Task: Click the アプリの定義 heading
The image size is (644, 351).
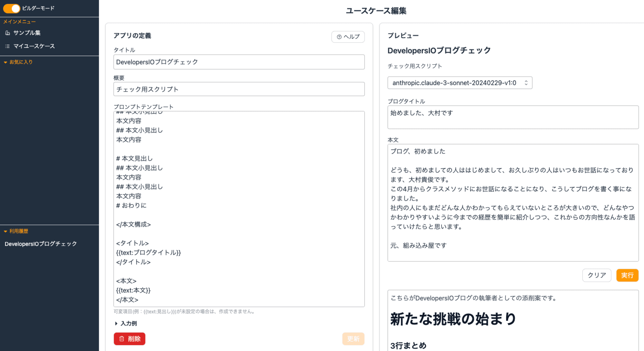Action: [132, 36]
